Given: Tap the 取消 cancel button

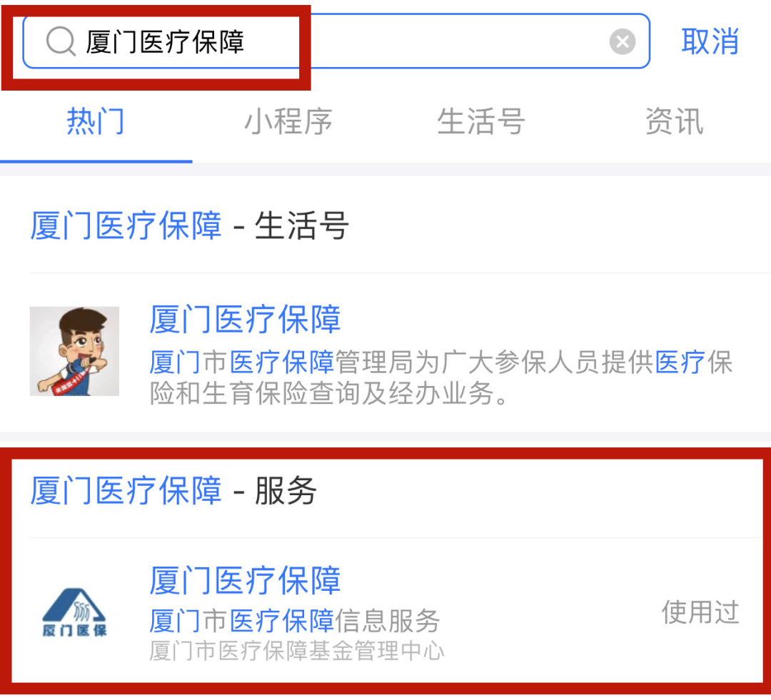Looking at the screenshot, I should 710,41.
